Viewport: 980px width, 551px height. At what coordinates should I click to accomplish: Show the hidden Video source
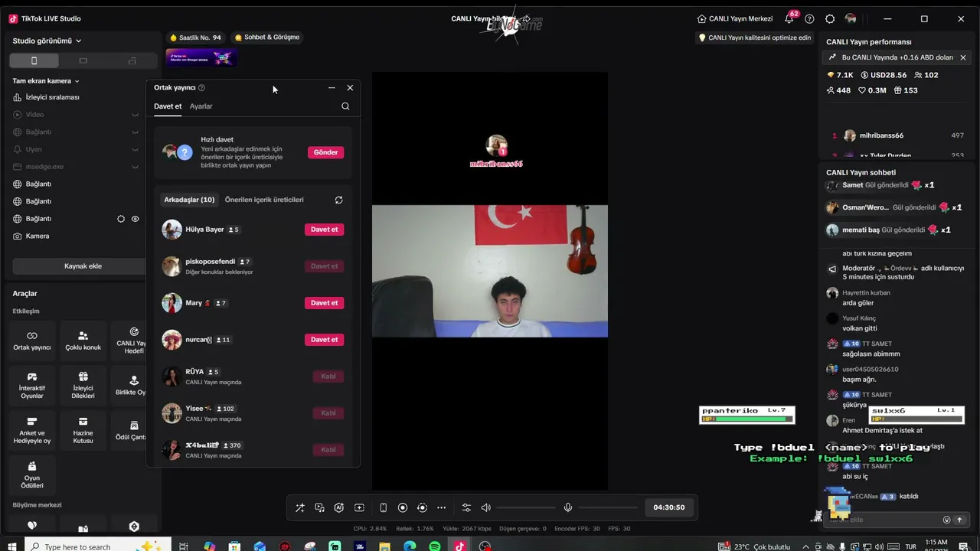click(136, 115)
